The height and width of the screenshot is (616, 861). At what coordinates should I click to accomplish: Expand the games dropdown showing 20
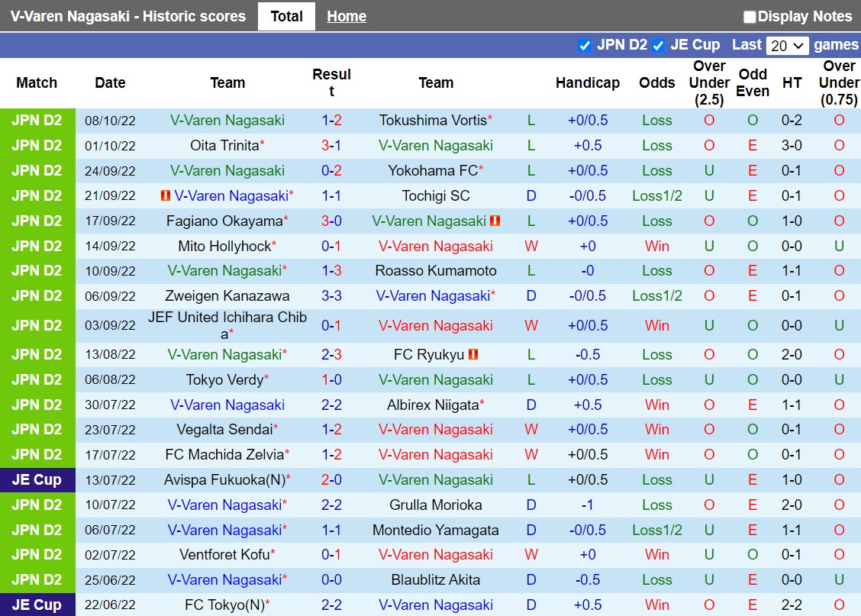click(x=787, y=45)
